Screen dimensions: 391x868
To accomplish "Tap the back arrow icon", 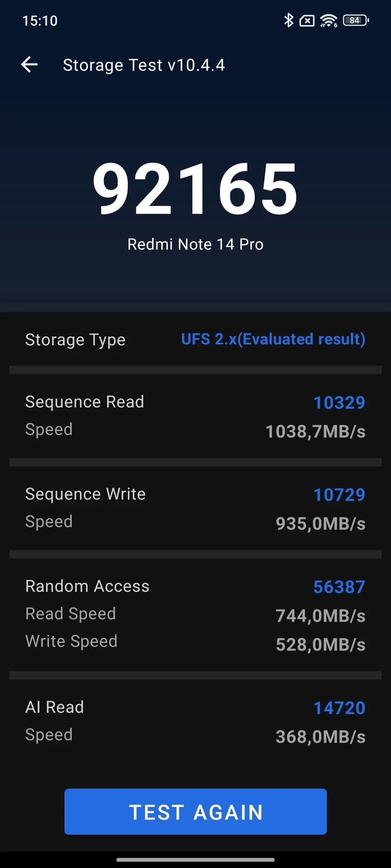I will (29, 65).
